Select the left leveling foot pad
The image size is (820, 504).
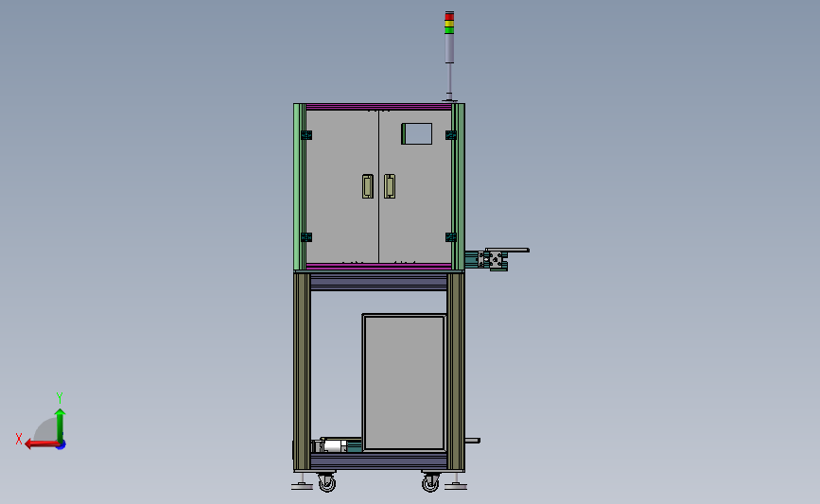302,487
